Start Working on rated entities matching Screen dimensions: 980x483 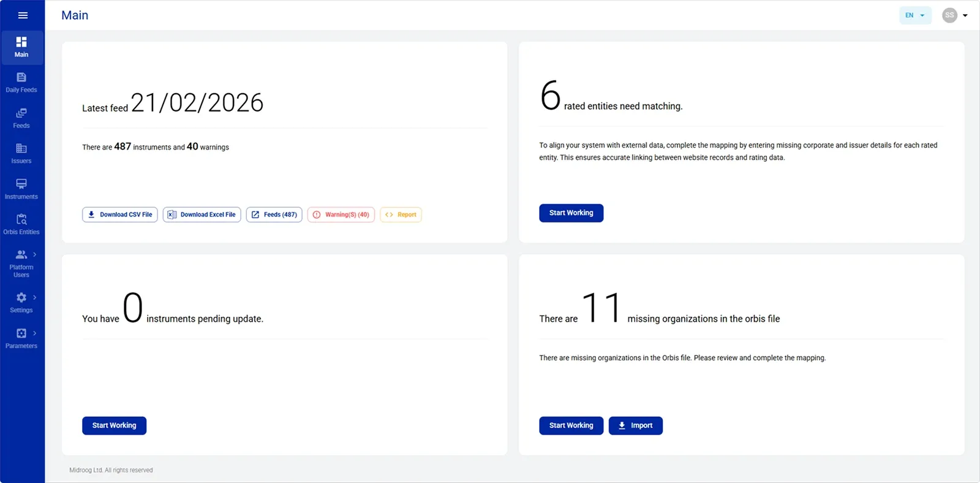571,213
